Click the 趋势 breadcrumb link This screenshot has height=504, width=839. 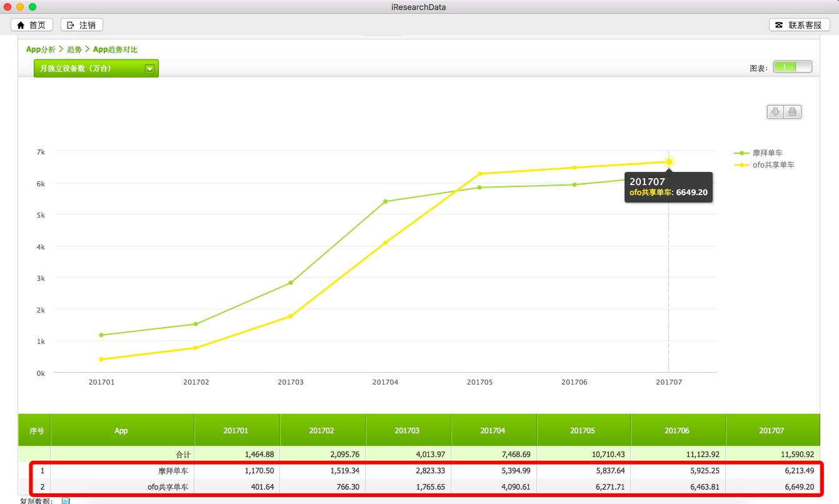pos(74,49)
